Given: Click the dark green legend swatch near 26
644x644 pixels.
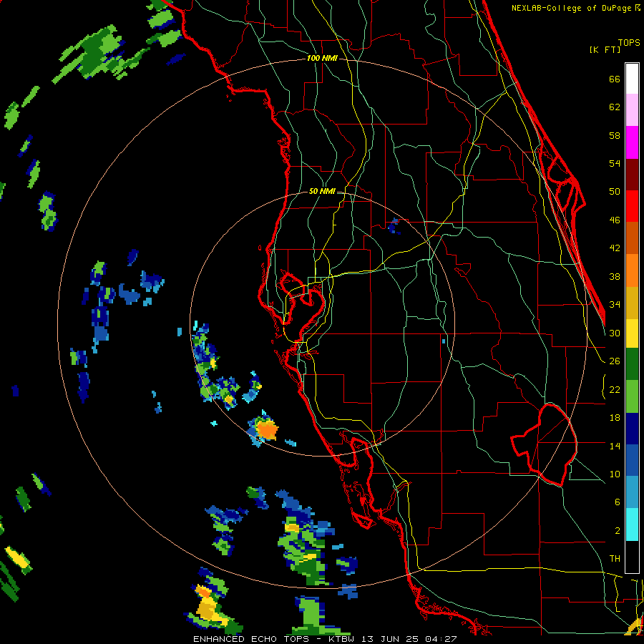Looking at the screenshot, I should [x=632, y=364].
